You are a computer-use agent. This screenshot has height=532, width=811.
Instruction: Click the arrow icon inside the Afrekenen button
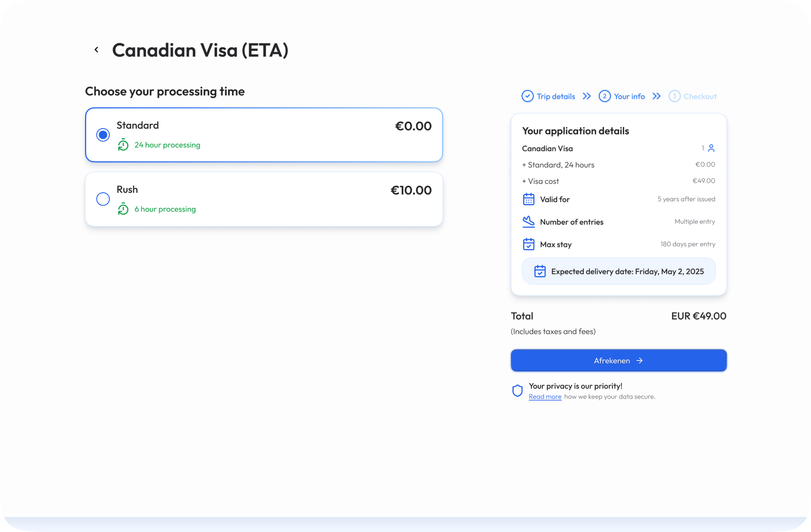click(x=640, y=361)
